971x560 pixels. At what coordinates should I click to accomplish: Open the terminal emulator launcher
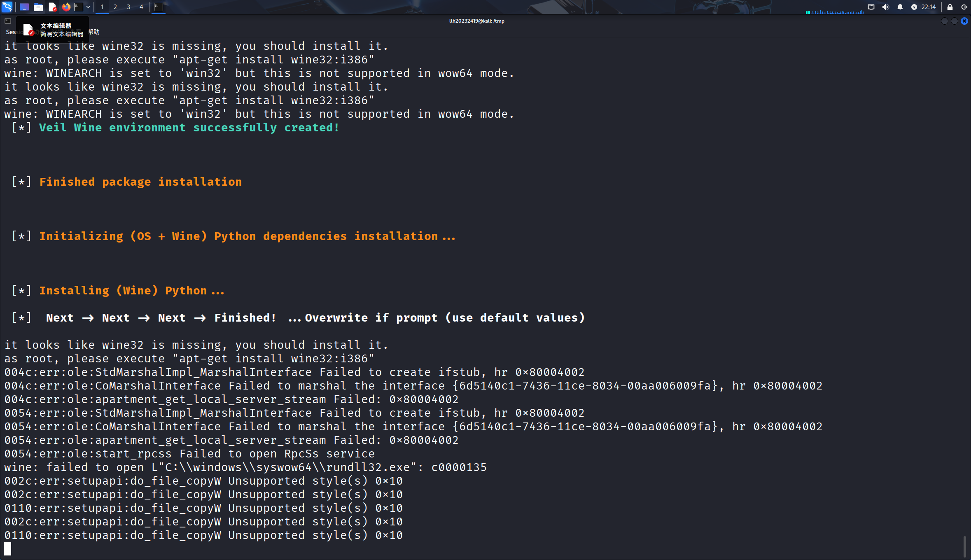(79, 7)
